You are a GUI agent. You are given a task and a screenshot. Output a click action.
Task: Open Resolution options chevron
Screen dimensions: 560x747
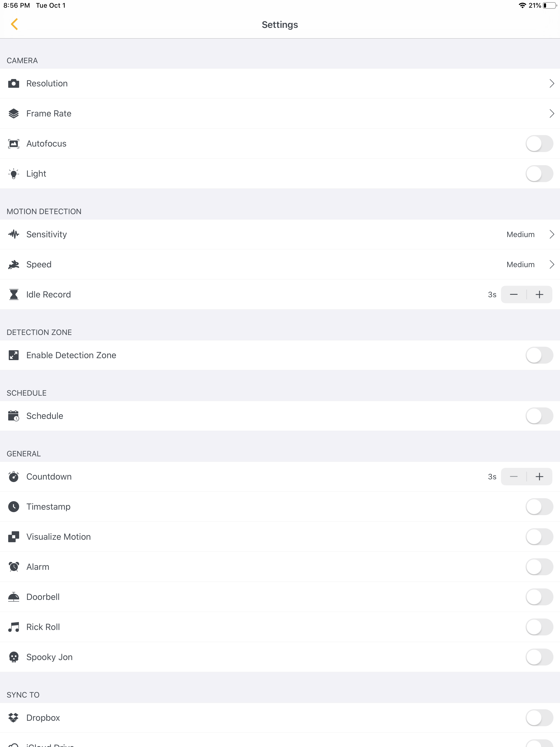pos(552,83)
